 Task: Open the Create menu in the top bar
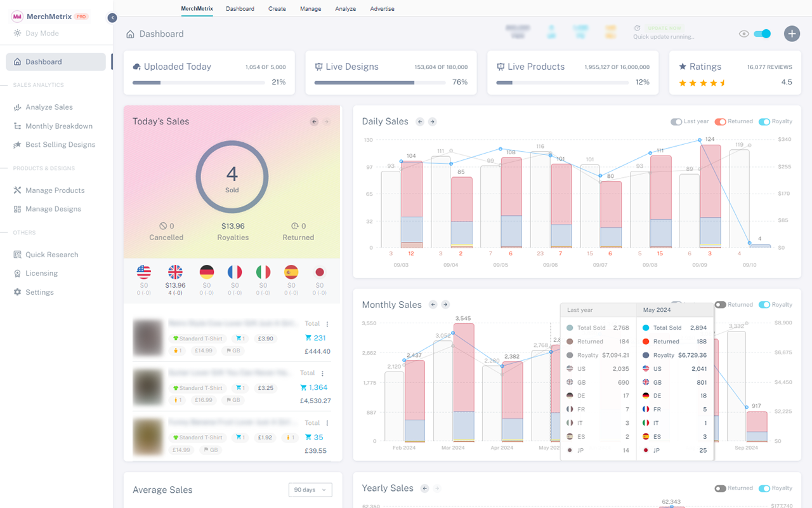pyautogui.click(x=277, y=8)
